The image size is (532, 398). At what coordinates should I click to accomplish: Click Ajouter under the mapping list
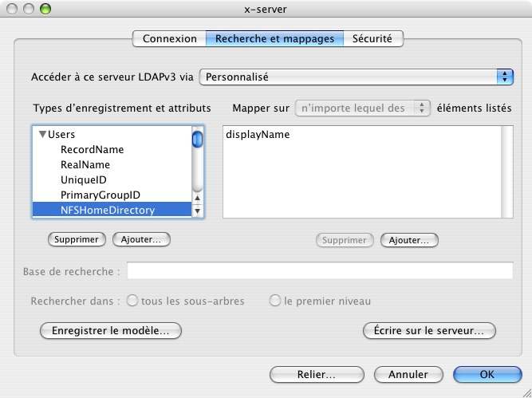pyautogui.click(x=409, y=240)
